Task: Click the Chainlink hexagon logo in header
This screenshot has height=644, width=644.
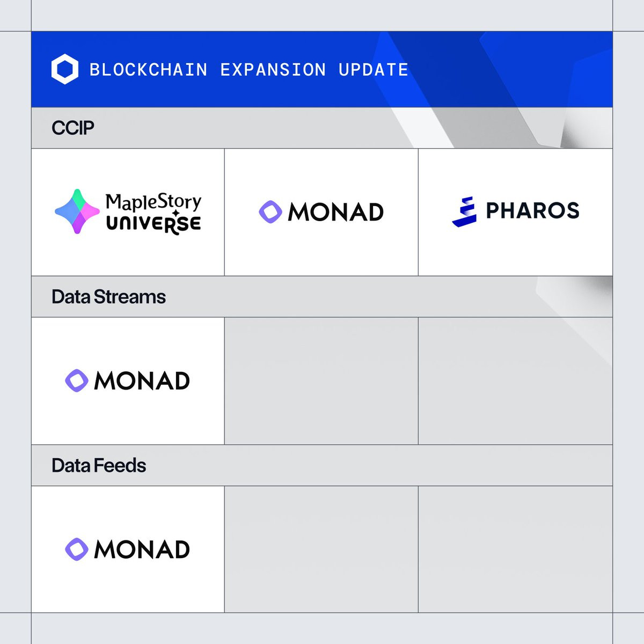Action: 65,69
